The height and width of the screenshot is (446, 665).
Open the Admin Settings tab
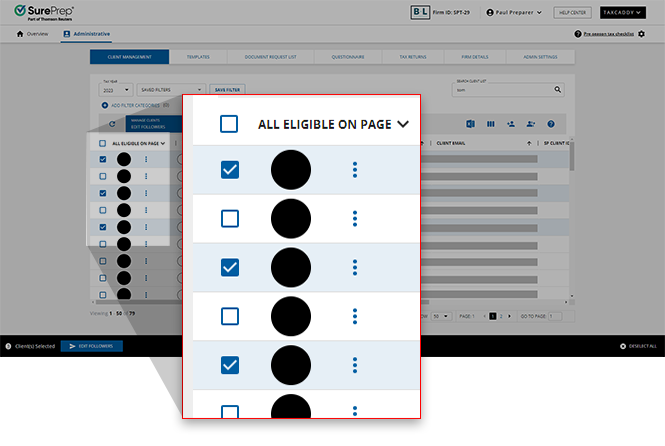coord(540,57)
